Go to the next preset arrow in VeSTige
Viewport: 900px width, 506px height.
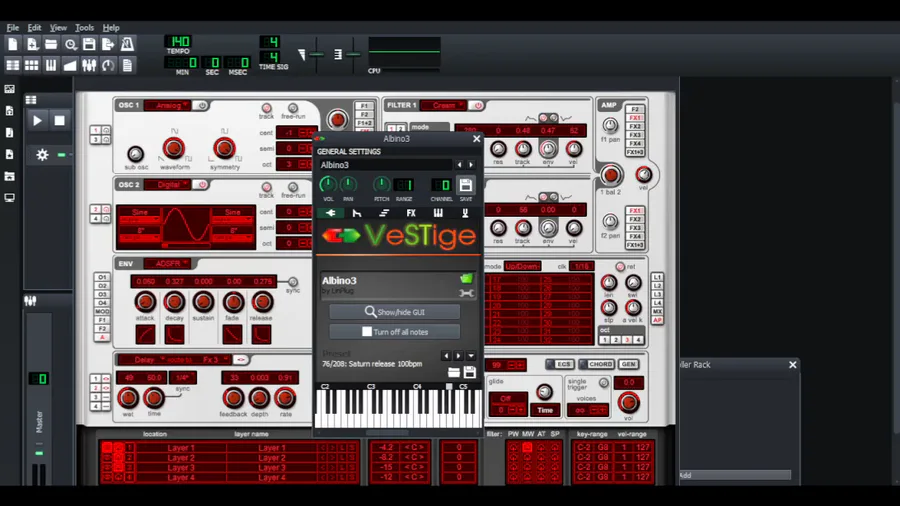coord(459,356)
